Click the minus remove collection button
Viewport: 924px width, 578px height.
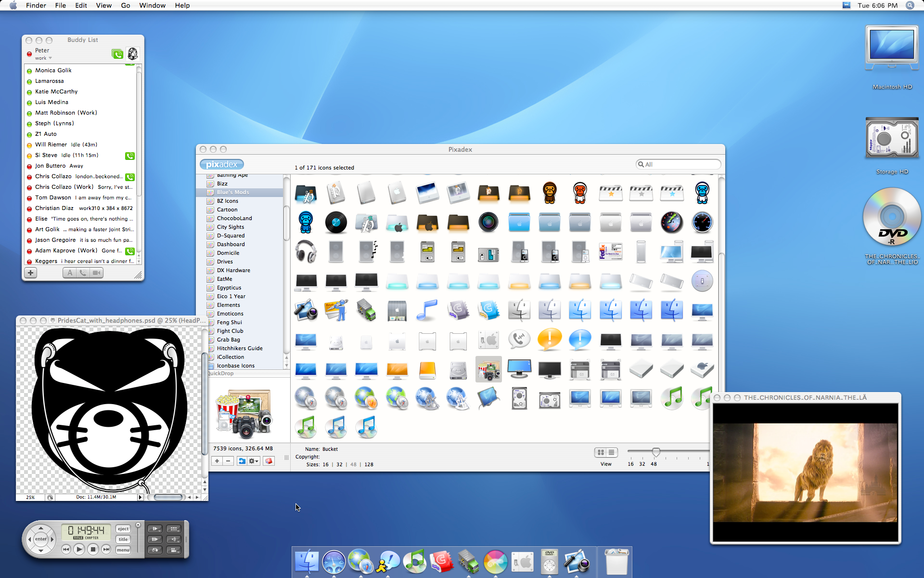[228, 461]
